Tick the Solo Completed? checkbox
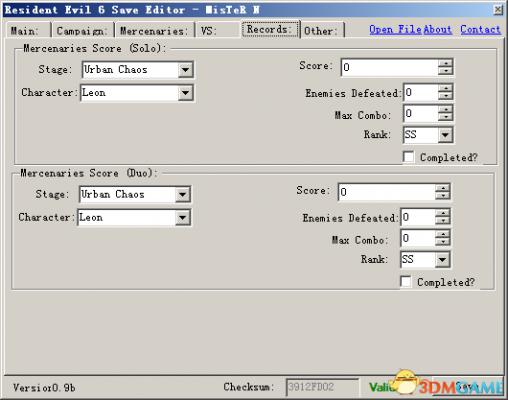 pyautogui.click(x=408, y=157)
